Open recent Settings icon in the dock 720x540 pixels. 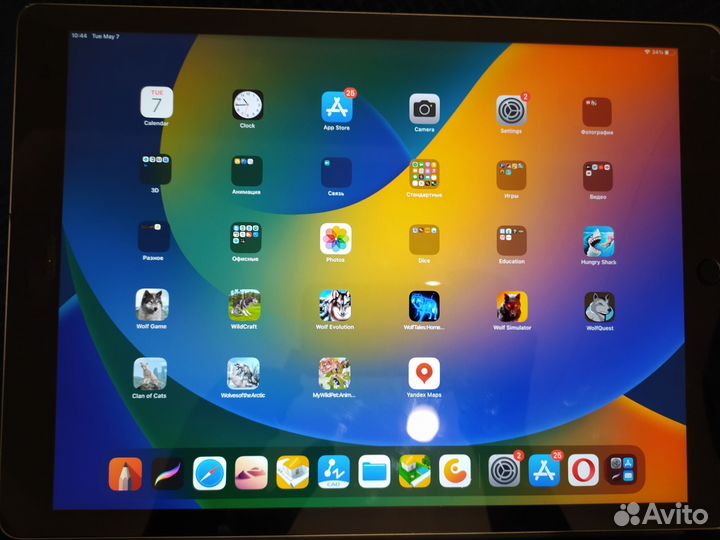504,471
